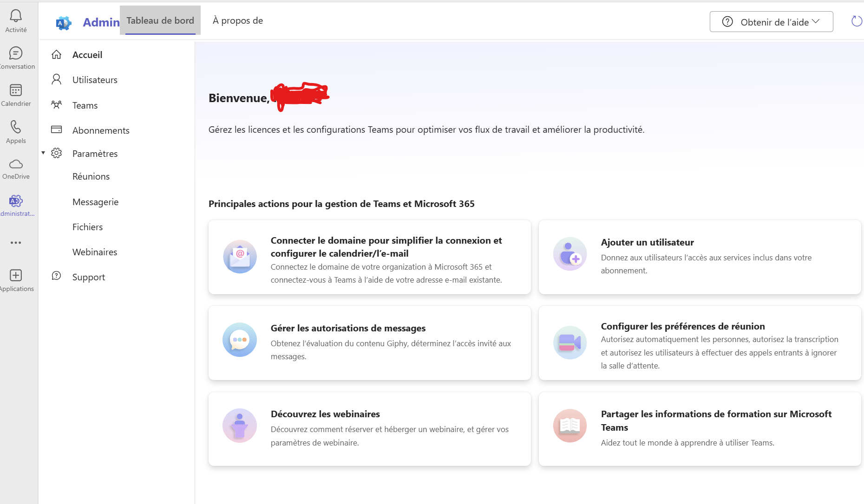Click Obtenez l'évaluation du contenu Giphy text
This screenshot has height=504, width=864.
click(x=391, y=350)
